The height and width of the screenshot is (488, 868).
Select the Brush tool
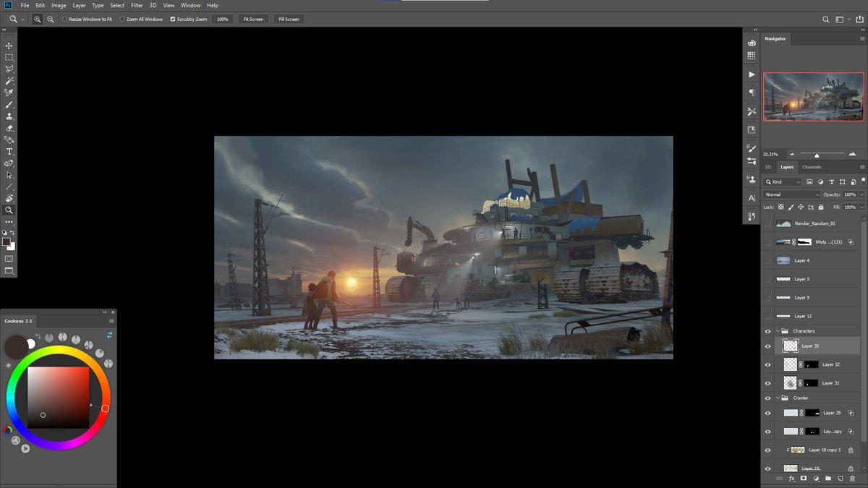(9, 105)
